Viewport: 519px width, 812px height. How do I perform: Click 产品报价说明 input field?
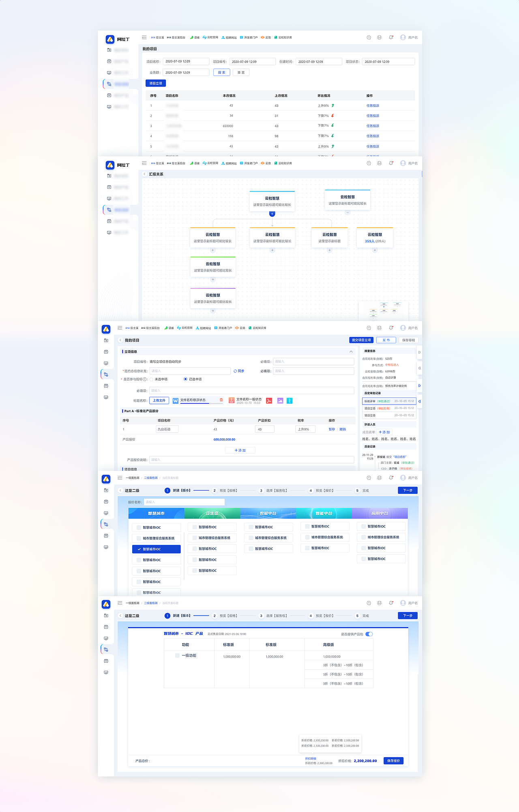[252, 460]
